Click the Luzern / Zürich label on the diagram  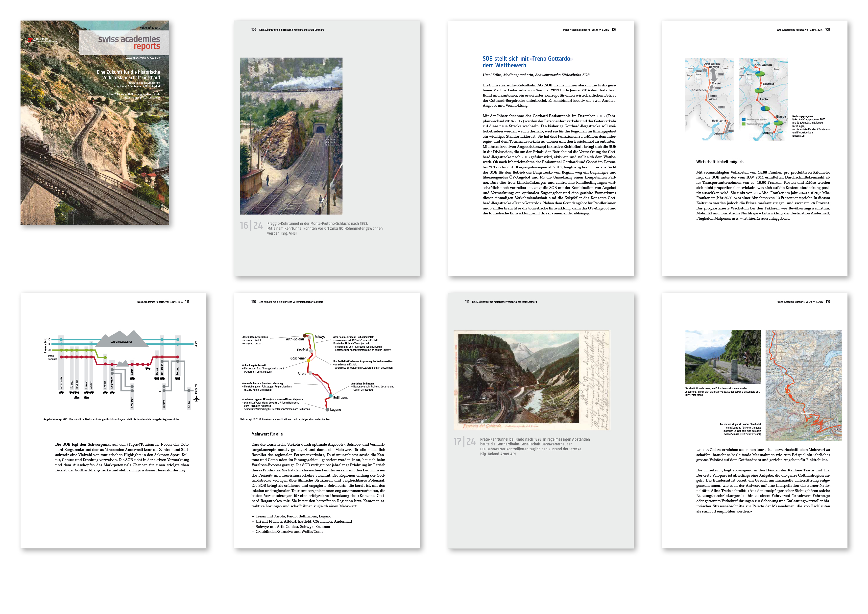(x=45, y=345)
